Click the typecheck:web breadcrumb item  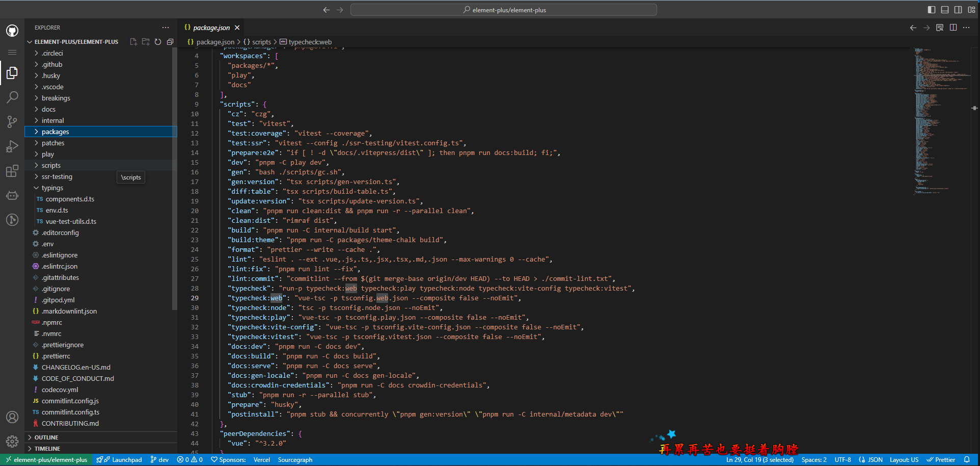[x=306, y=42]
